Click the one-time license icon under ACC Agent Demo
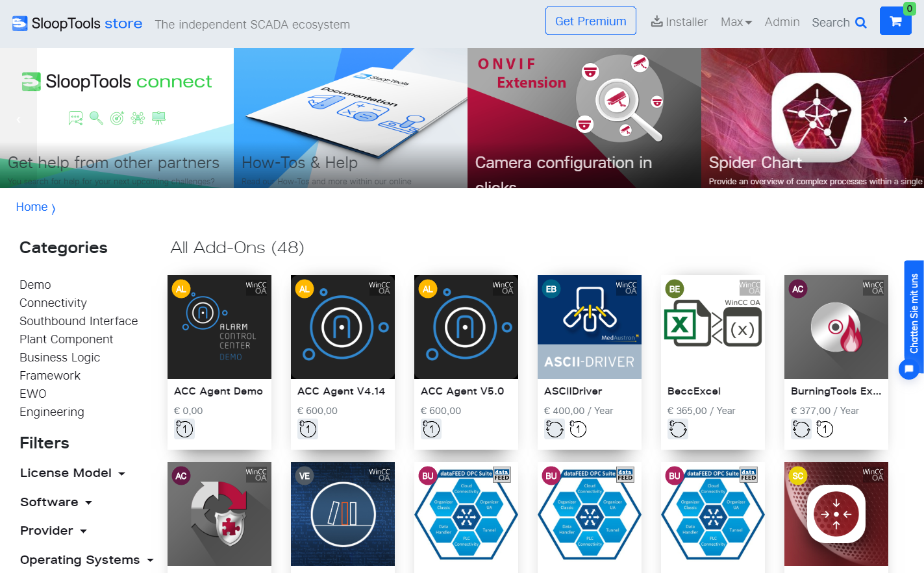Image resolution: width=924 pixels, height=573 pixels. pos(184,429)
